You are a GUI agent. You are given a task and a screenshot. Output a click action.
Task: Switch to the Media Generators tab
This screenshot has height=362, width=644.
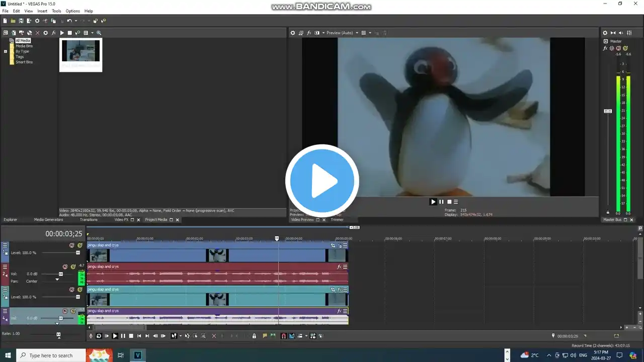(x=48, y=220)
